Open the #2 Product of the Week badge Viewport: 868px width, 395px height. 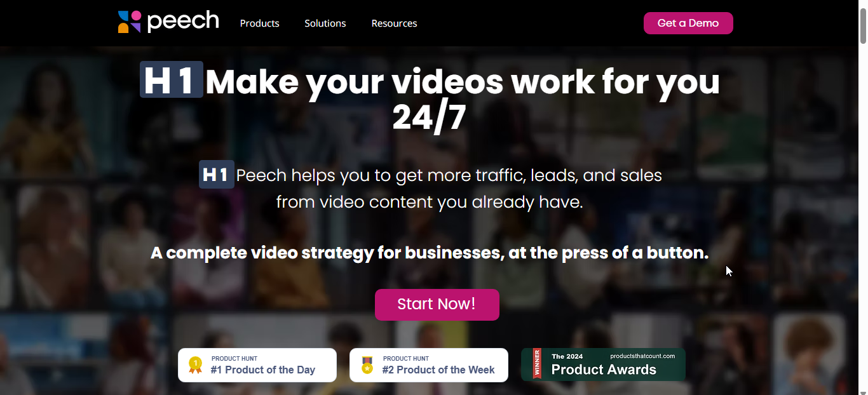click(x=429, y=365)
